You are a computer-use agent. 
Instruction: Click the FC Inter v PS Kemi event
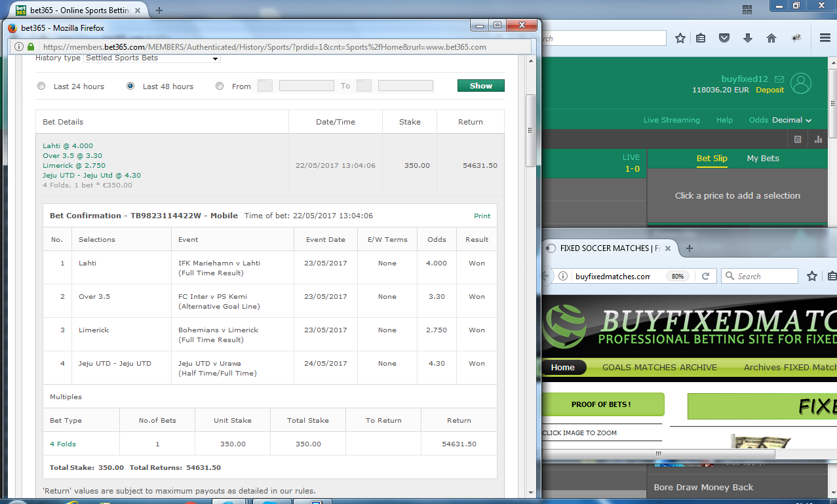(212, 296)
